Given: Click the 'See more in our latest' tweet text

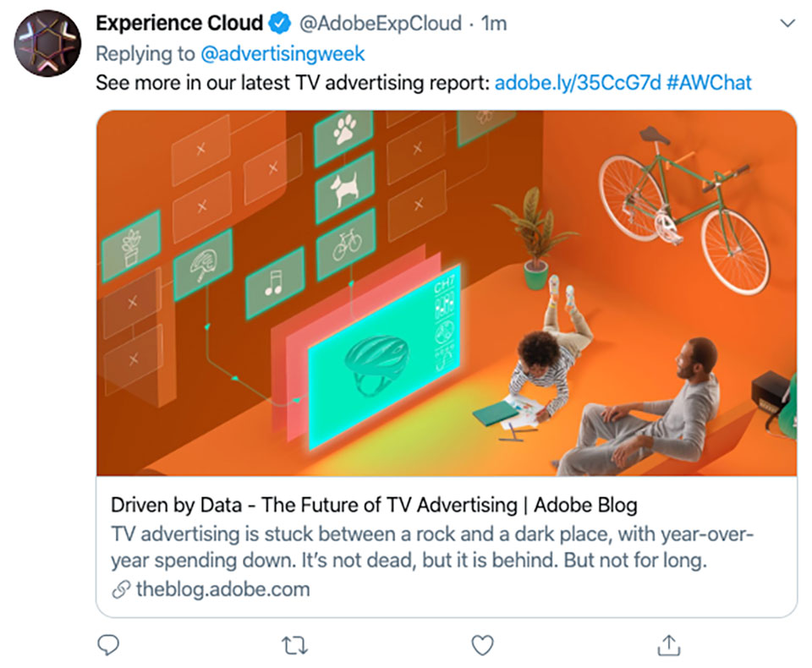Looking at the screenshot, I should point(293,83).
